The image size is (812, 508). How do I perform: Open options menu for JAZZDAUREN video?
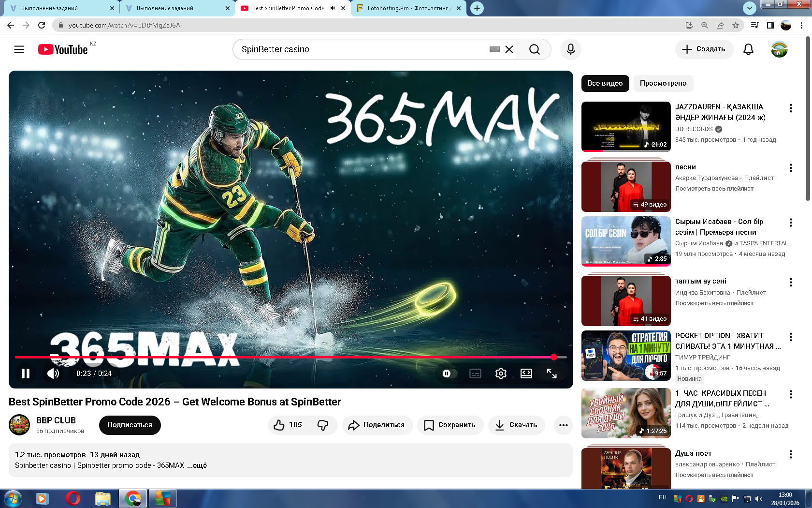click(791, 108)
